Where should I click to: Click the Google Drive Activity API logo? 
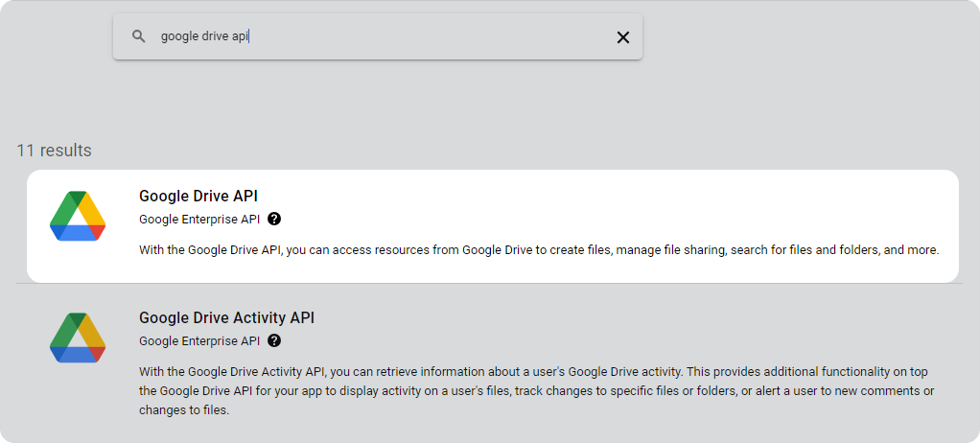[x=78, y=338]
